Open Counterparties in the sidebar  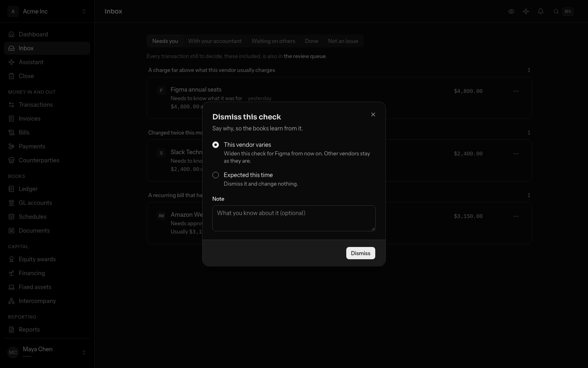point(47,160)
